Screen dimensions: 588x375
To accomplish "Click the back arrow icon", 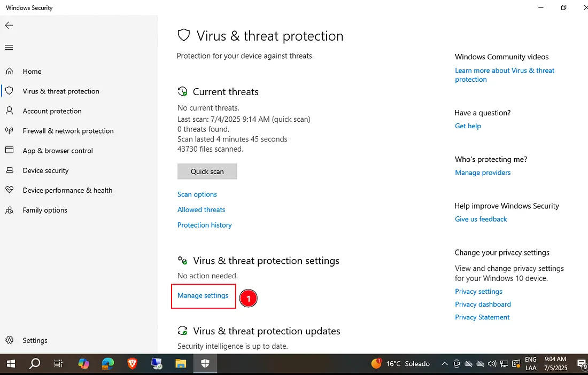I will 9,25.
